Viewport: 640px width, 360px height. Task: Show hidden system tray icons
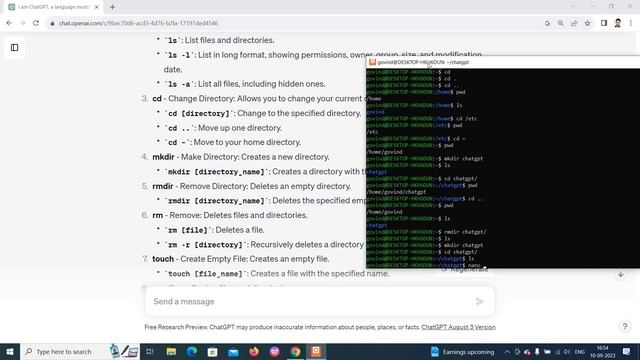(507, 351)
